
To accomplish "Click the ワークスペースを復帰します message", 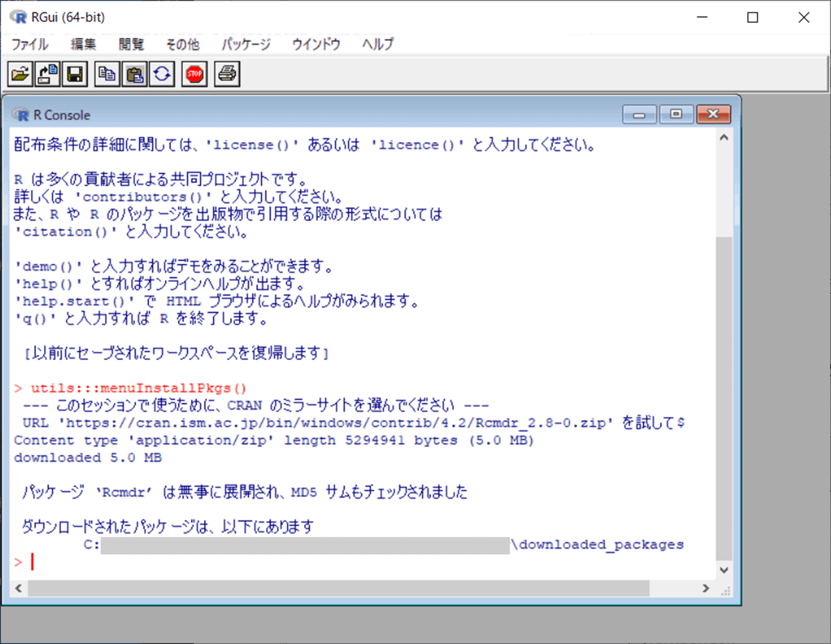I will coord(176,354).
